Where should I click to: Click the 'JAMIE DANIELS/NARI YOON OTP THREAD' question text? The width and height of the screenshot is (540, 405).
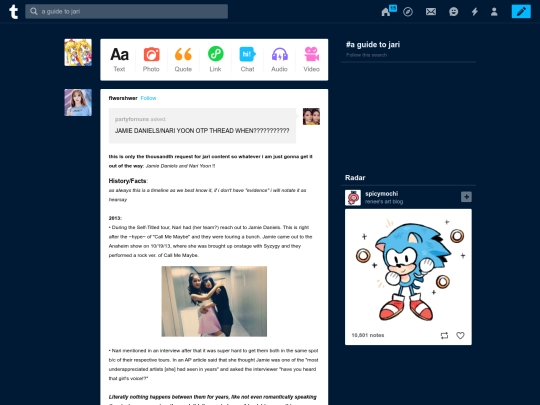pos(202,131)
